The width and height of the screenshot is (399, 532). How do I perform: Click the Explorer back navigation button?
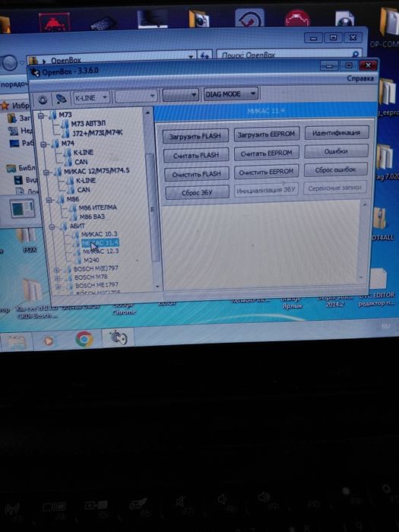[x=9, y=62]
